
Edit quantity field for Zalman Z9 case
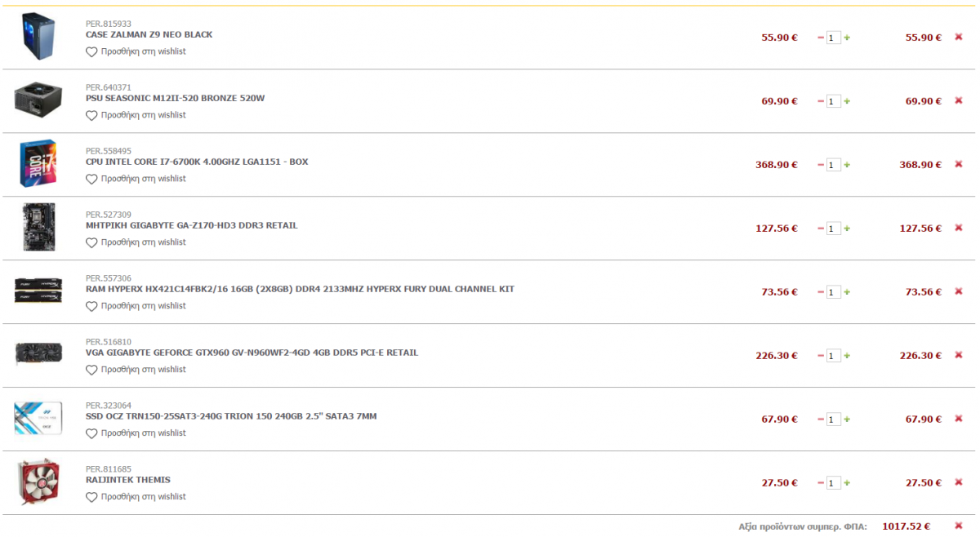834,38
